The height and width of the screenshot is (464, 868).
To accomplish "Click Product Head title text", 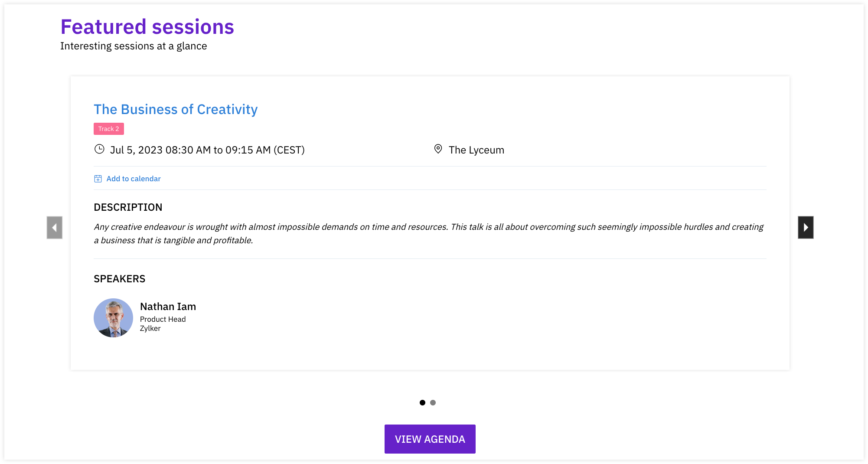I will (x=163, y=319).
